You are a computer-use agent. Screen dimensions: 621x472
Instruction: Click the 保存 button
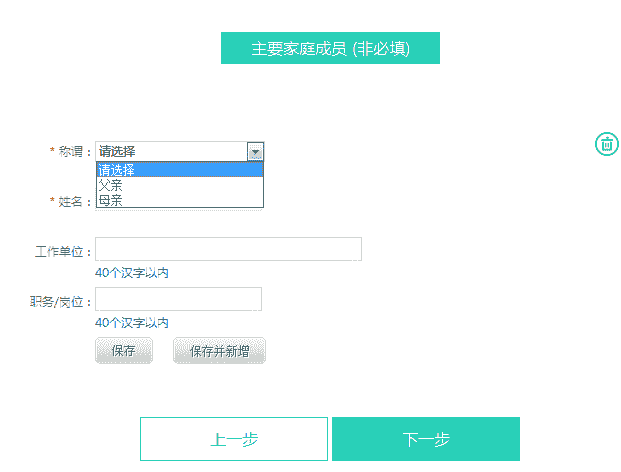(124, 350)
